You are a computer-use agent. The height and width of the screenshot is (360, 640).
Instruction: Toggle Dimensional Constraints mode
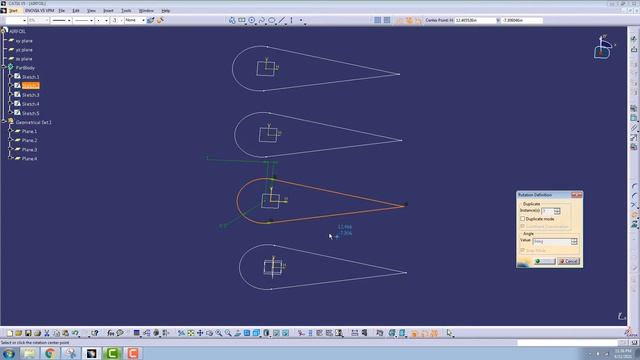(418, 20)
